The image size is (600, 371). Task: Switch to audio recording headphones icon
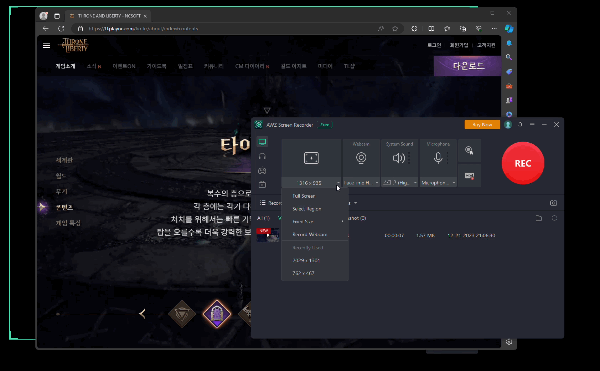click(262, 156)
